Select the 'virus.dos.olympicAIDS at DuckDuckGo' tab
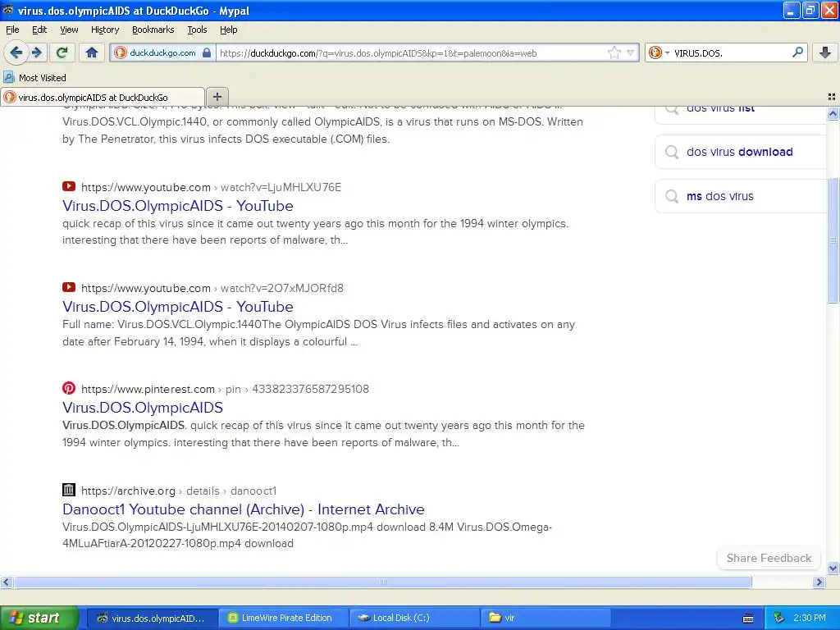Screen dimensions: 840x630 [x=103, y=97]
